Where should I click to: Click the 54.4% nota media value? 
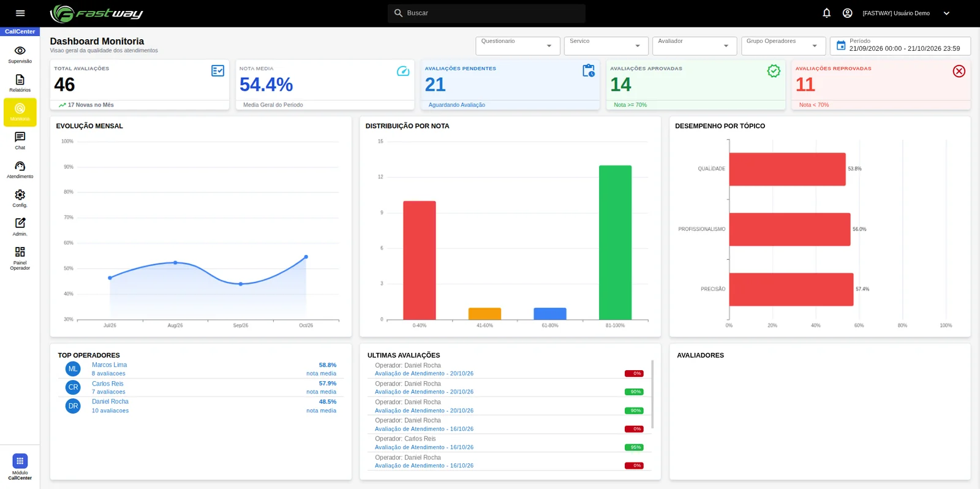pos(266,85)
